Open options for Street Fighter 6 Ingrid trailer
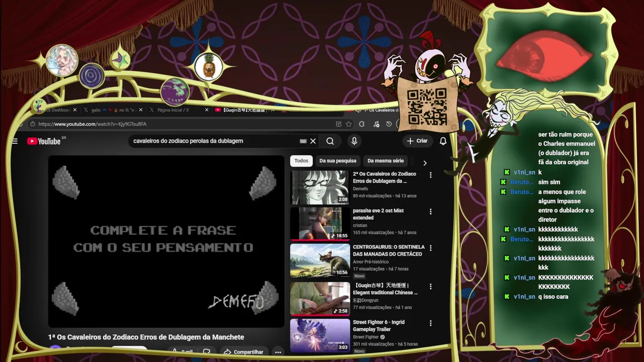The image size is (644, 362). point(430,323)
